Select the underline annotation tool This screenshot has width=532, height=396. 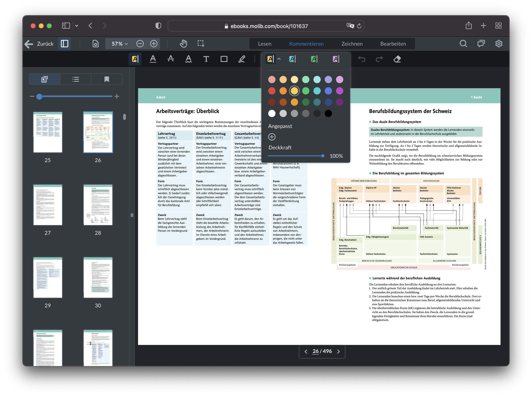point(153,59)
